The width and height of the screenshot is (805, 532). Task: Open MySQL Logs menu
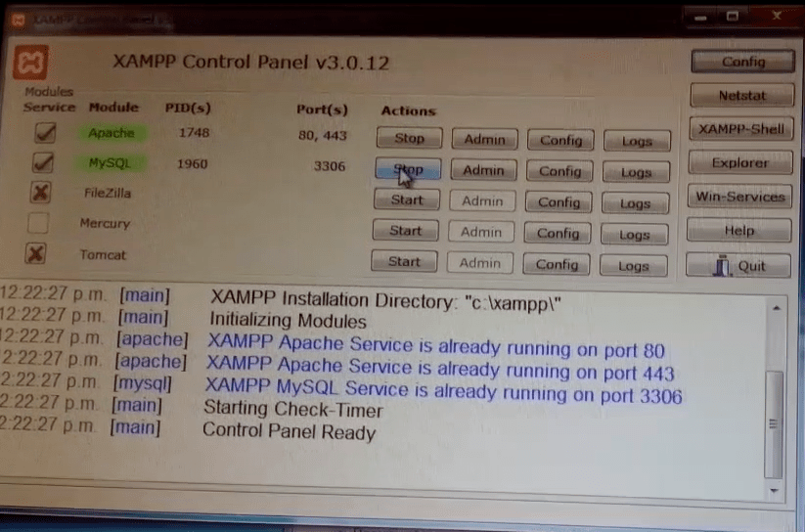(636, 172)
